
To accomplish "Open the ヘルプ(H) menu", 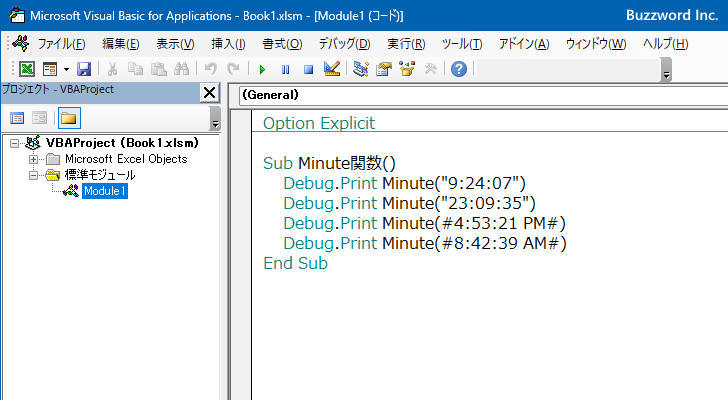I will [666, 44].
